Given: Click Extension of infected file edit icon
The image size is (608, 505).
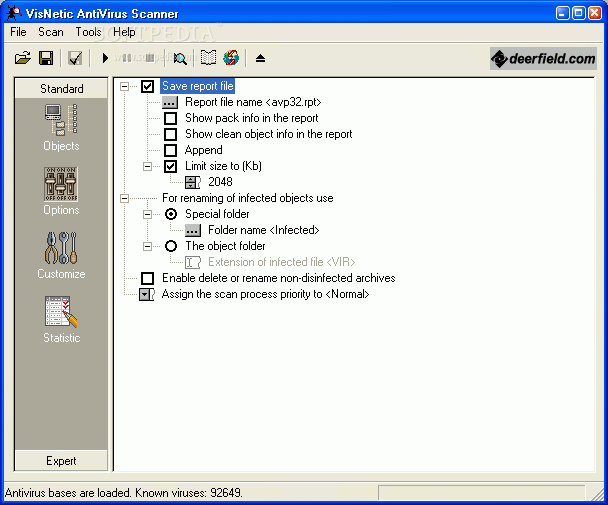Looking at the screenshot, I should 193,262.
